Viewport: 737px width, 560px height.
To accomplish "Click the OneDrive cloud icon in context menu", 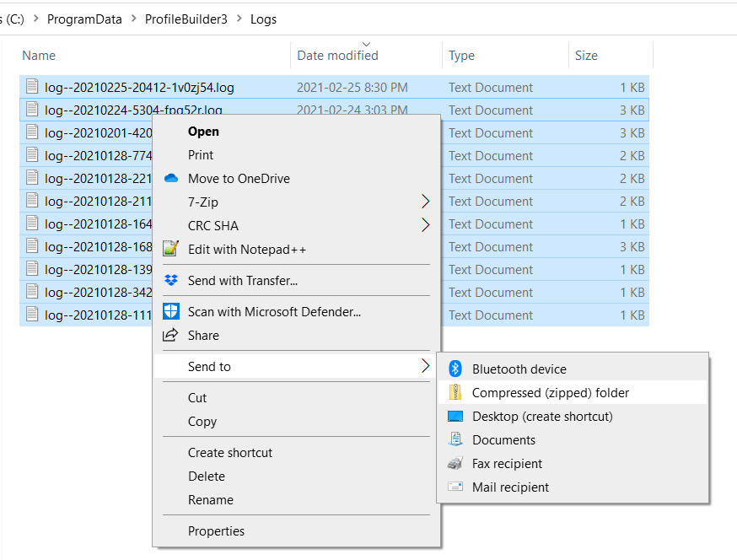I will [171, 178].
